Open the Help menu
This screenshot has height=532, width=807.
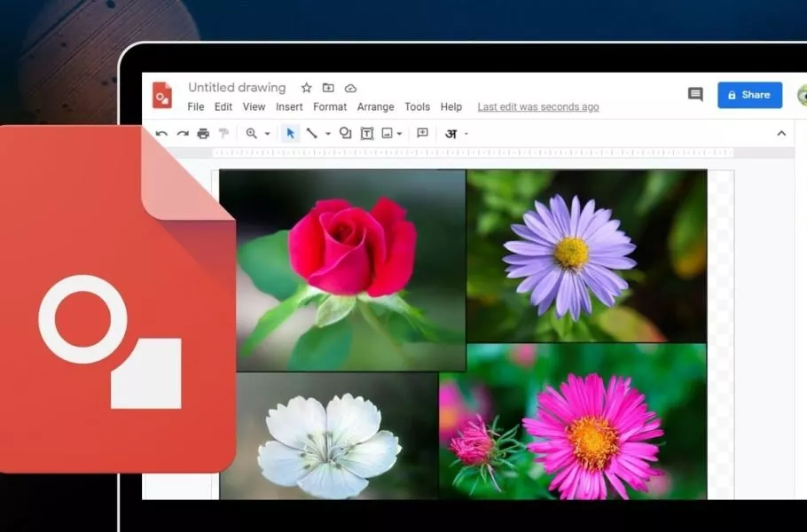click(451, 106)
